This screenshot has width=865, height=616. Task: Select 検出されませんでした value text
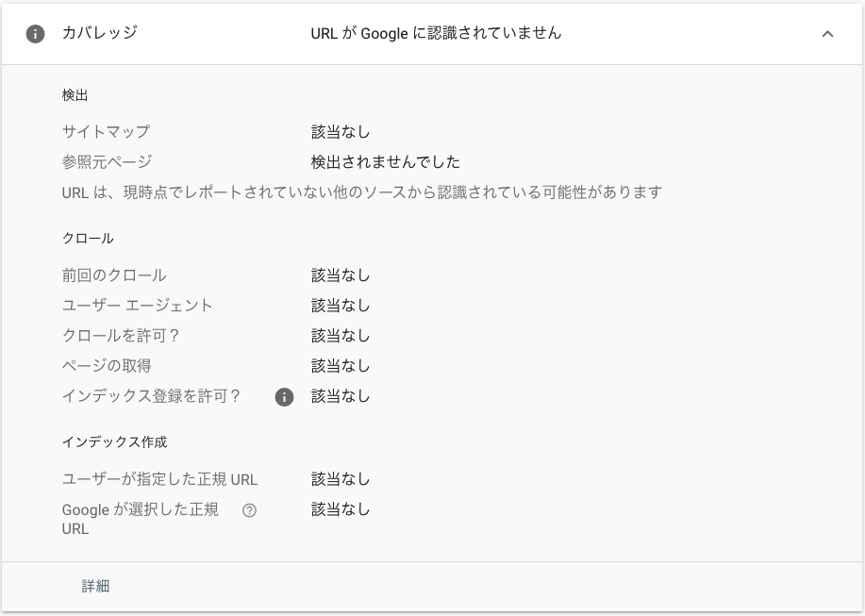click(385, 161)
